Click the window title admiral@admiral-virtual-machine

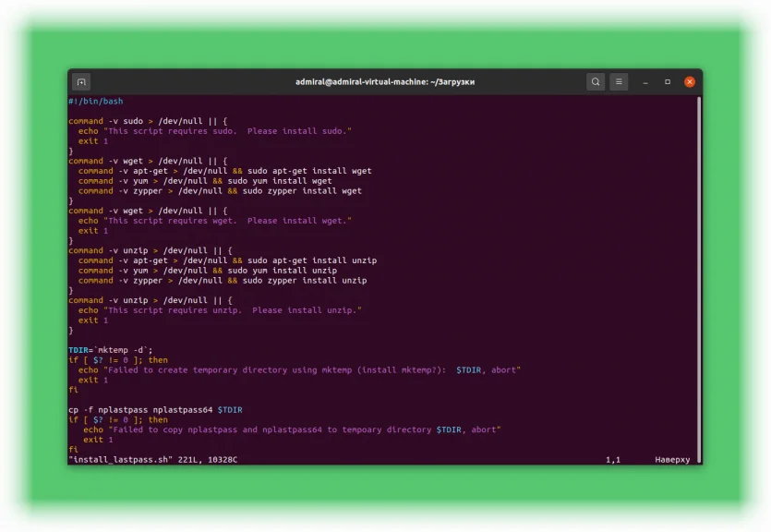pyautogui.click(x=385, y=82)
